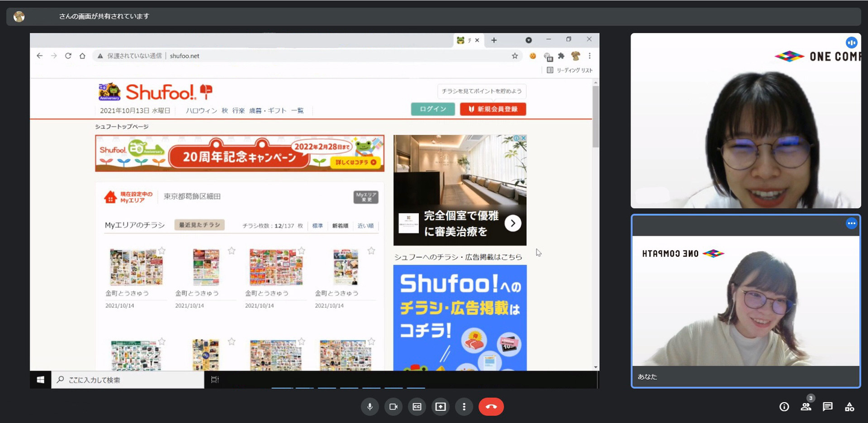
Task: Click the browser profile avatar
Action: (576, 55)
